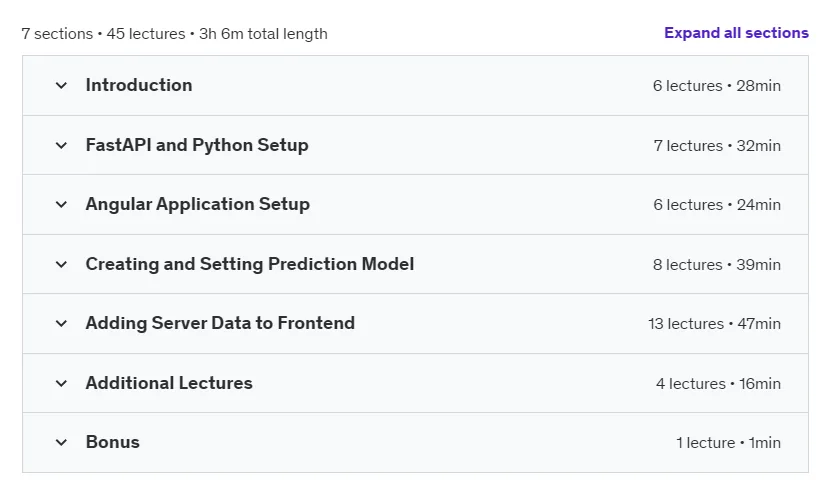This screenshot has width=831, height=494.
Task: Open the Bonus section title
Action: 112,442
